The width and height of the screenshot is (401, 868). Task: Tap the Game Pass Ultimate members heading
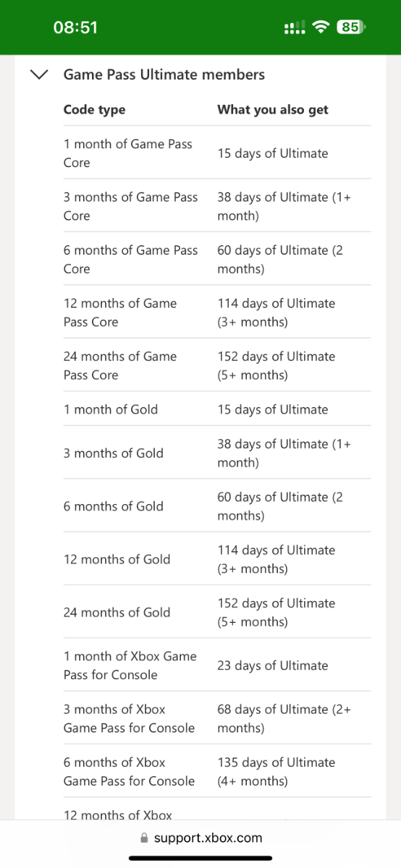coord(164,75)
